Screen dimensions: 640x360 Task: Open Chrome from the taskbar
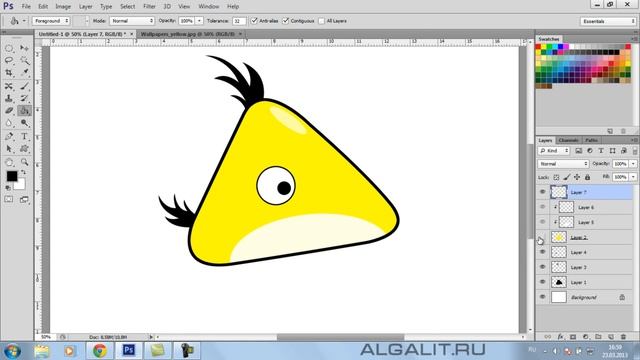coord(100,351)
